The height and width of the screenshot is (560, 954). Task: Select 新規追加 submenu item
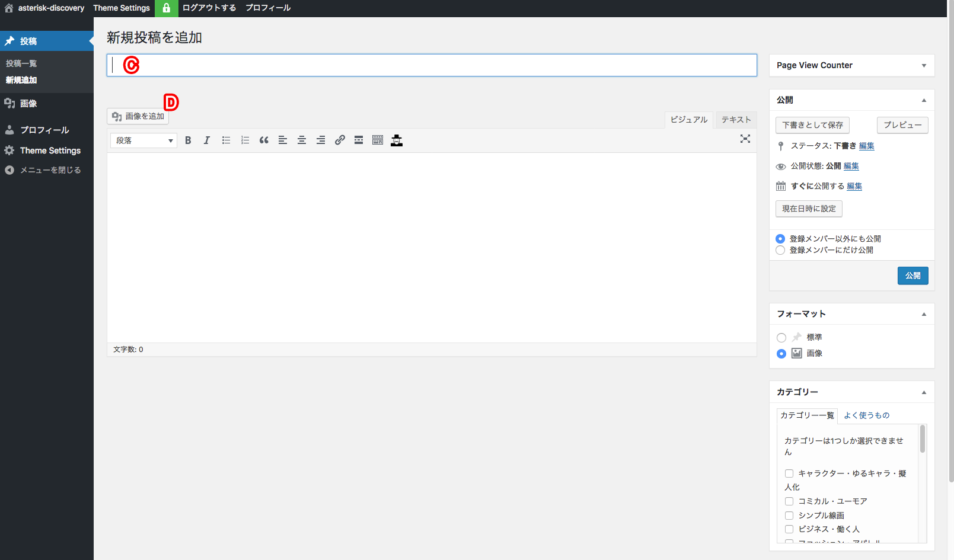click(21, 80)
